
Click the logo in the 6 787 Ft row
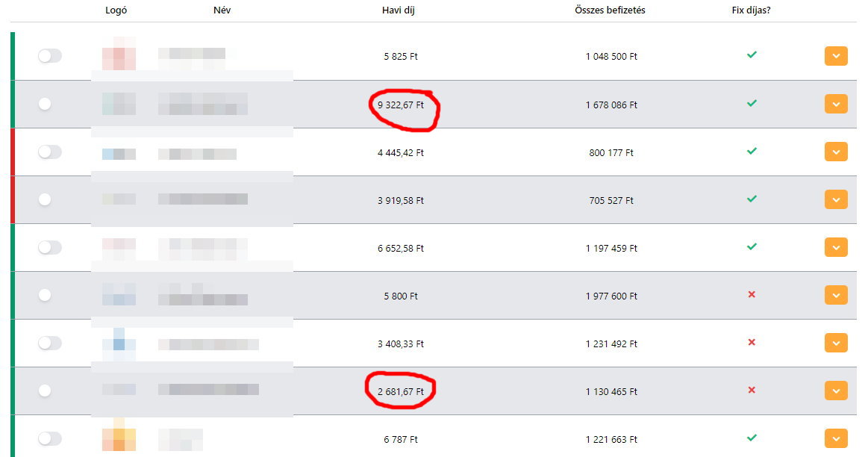pyautogui.click(x=119, y=437)
